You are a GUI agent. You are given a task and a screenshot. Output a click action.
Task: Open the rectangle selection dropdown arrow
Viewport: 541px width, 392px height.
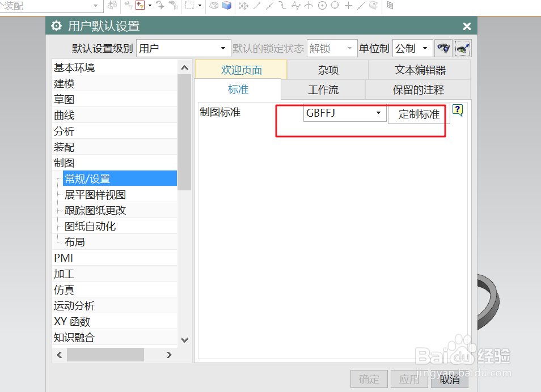pyautogui.click(x=200, y=5)
